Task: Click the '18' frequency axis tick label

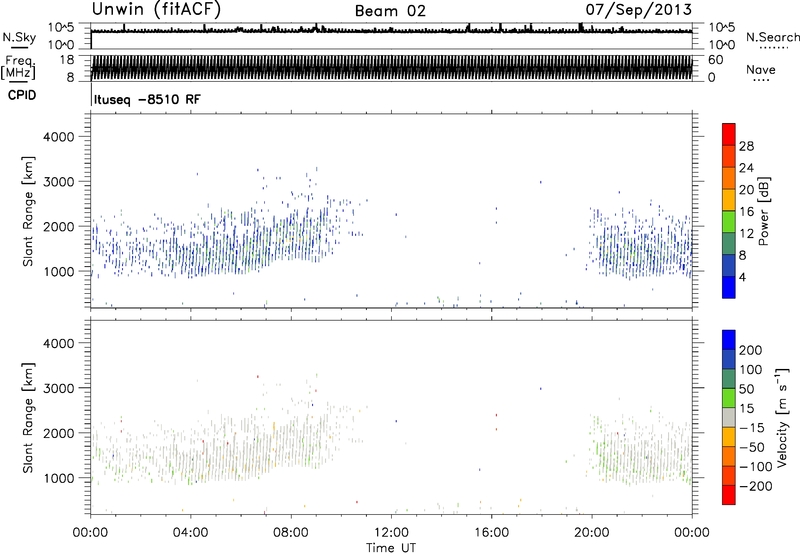Action: click(67, 60)
